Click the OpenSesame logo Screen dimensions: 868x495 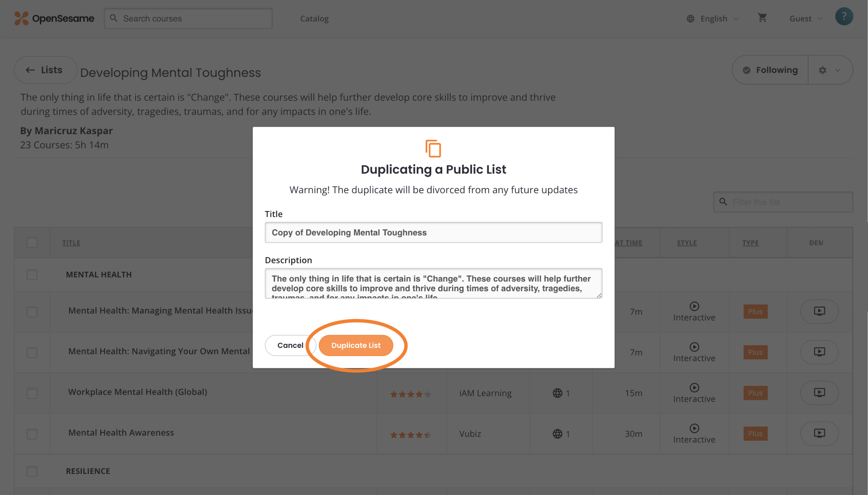[54, 18]
